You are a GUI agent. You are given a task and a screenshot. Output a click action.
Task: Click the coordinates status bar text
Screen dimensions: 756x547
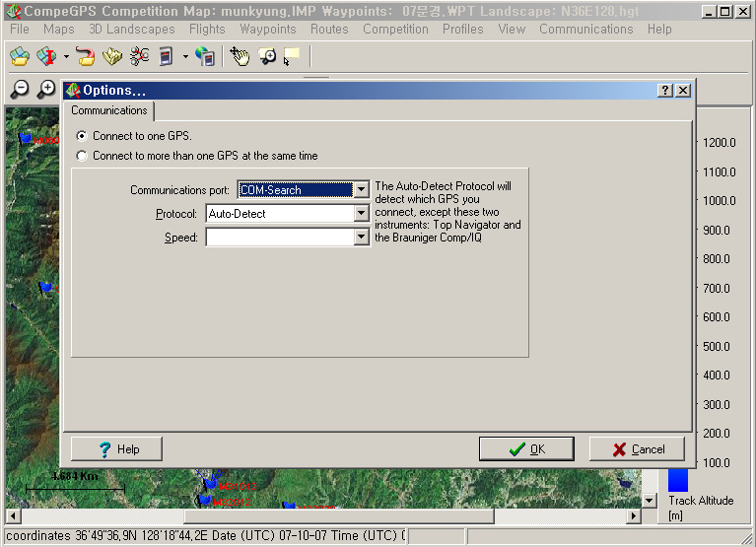click(205, 536)
